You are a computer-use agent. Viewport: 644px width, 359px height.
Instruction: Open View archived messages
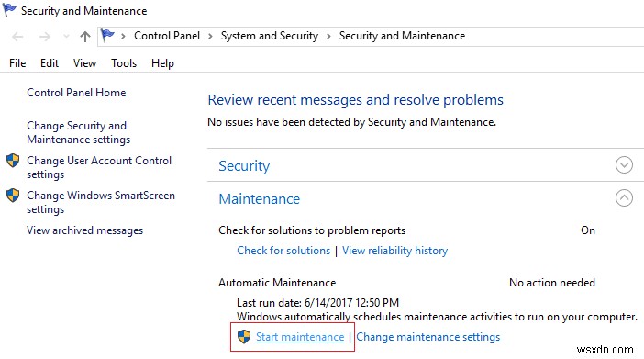[x=85, y=230]
